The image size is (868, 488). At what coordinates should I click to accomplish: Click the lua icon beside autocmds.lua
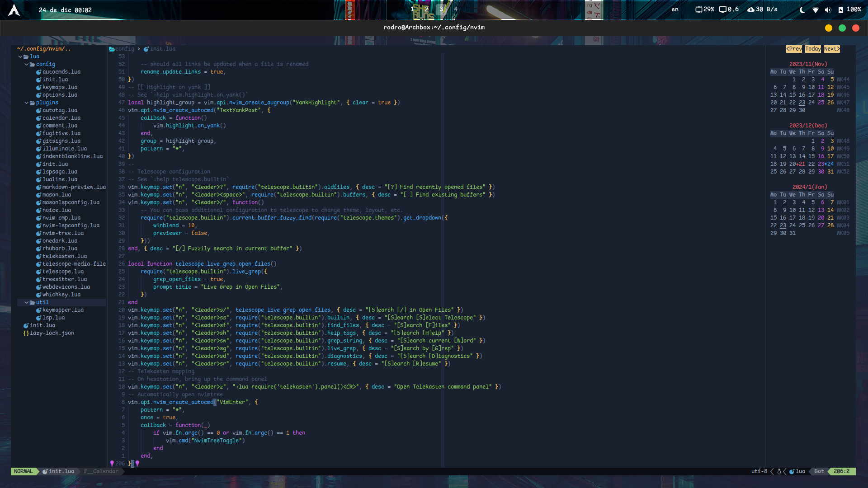coord(38,72)
